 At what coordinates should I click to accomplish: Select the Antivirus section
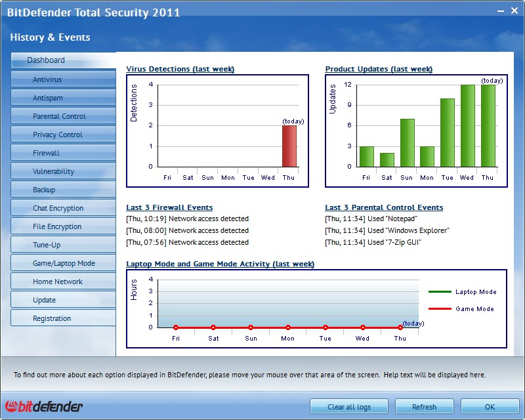pos(64,79)
